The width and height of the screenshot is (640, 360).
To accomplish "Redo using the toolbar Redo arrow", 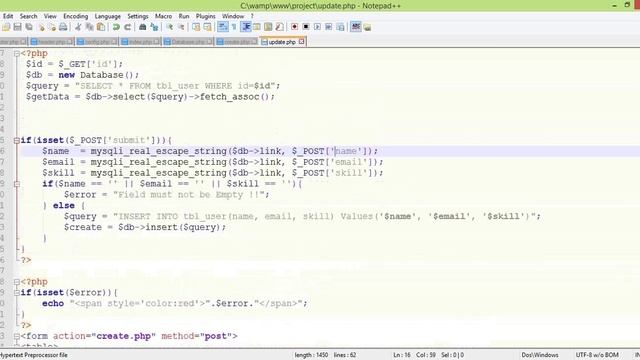I will (x=127, y=27).
